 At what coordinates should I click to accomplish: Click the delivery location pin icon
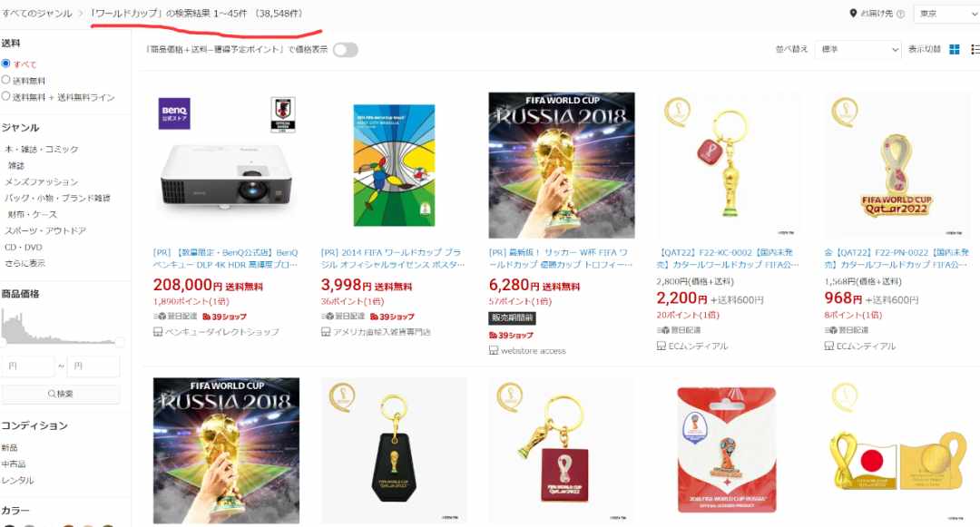(x=853, y=13)
